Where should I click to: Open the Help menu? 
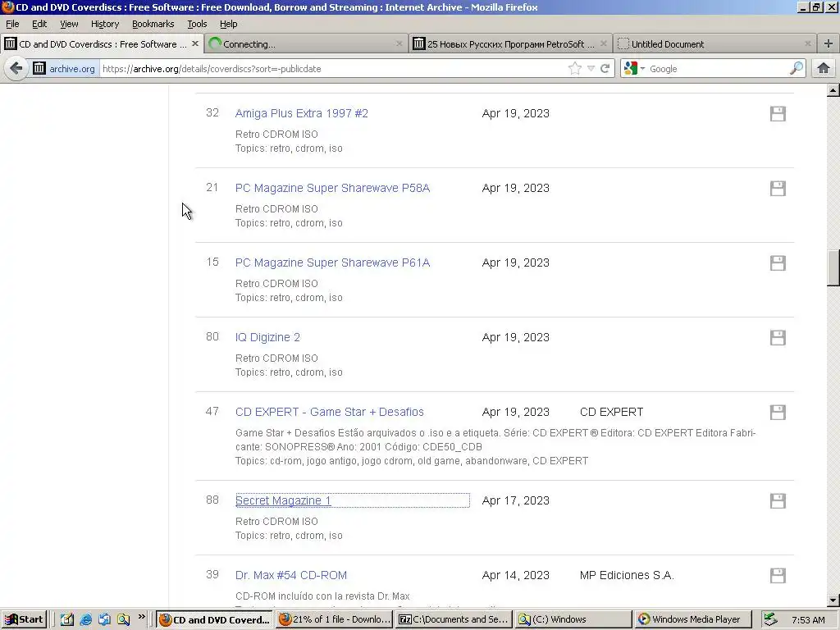pos(229,24)
